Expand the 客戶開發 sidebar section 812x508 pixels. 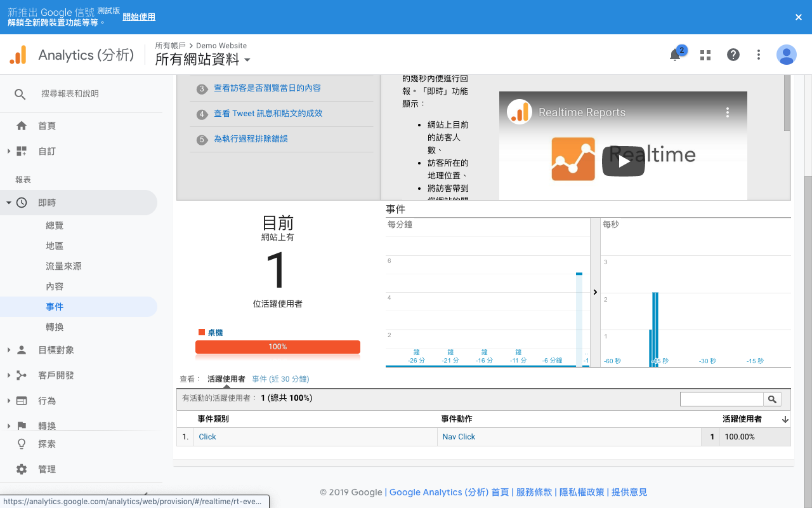coord(9,375)
